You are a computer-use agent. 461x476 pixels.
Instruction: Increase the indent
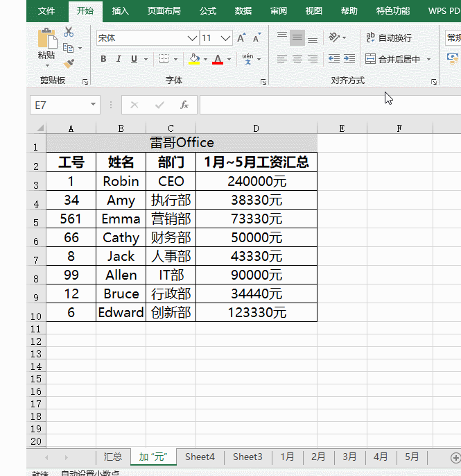coord(349,58)
